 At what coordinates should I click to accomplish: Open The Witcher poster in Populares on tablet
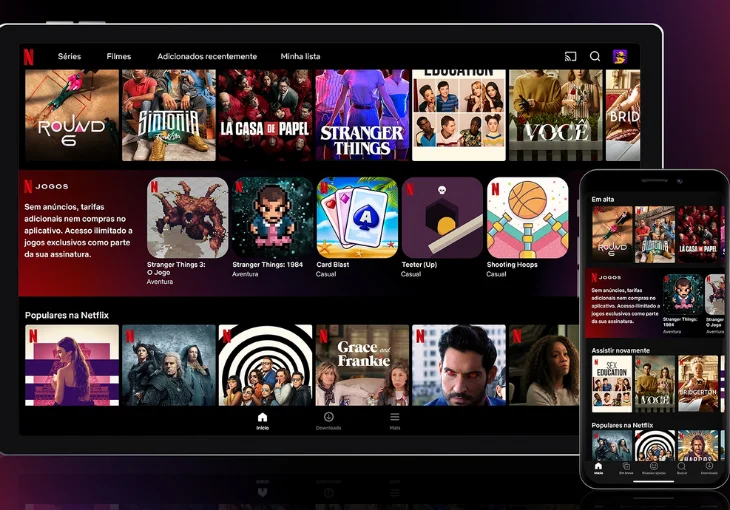click(169, 365)
